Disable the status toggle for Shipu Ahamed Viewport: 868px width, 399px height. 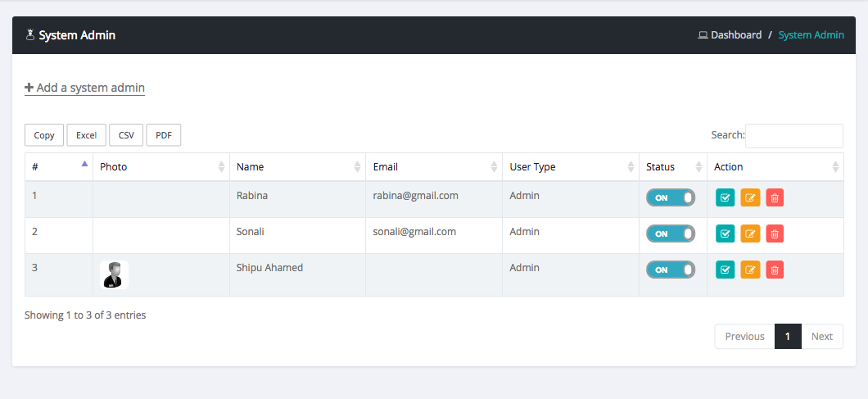coord(670,270)
